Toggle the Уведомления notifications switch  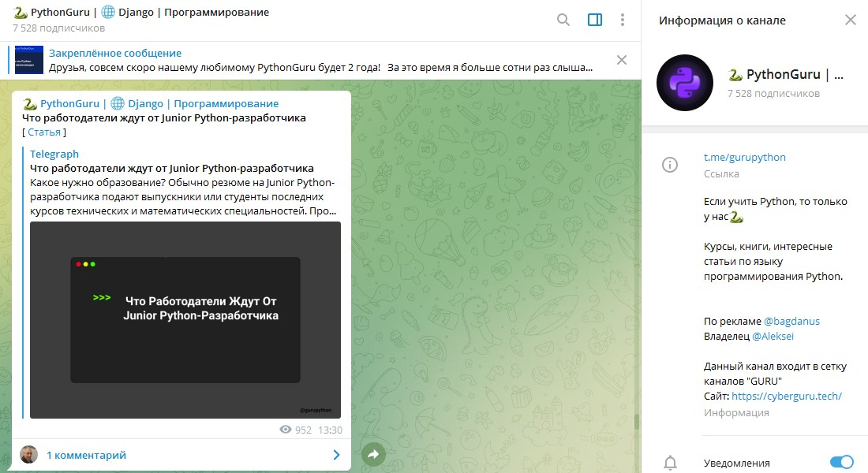tap(841, 462)
